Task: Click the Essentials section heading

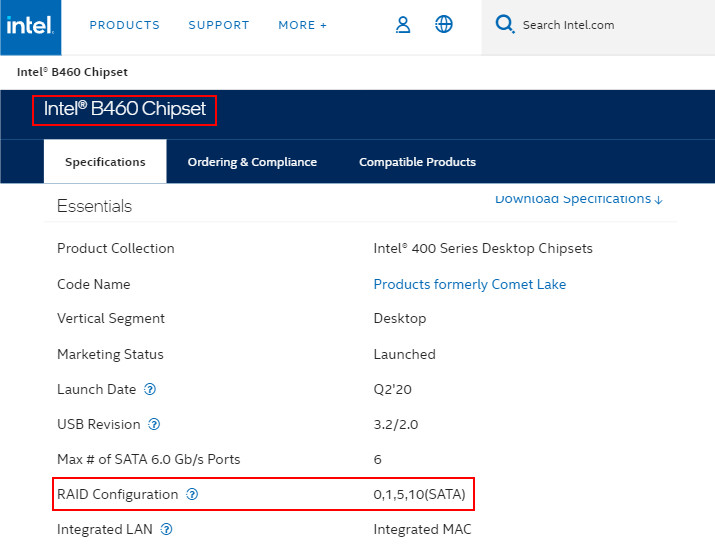Action: coord(94,206)
